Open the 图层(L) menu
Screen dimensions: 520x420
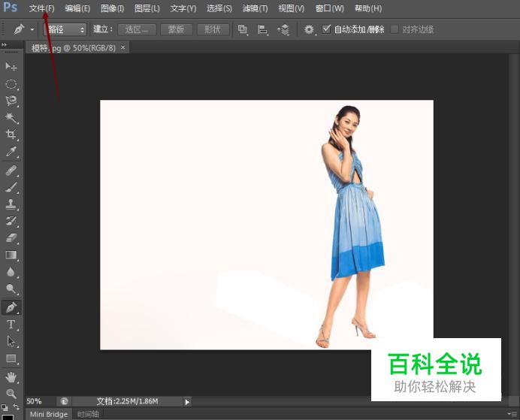click(x=147, y=8)
